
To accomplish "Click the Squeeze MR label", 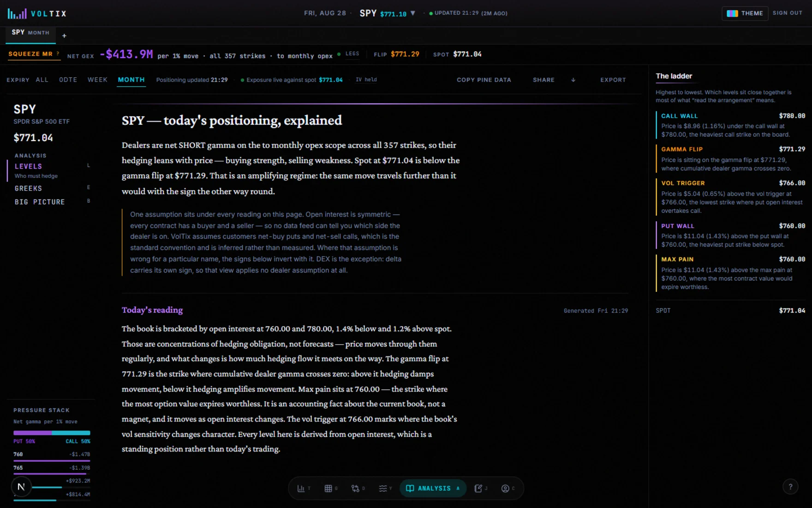I will click(30, 54).
